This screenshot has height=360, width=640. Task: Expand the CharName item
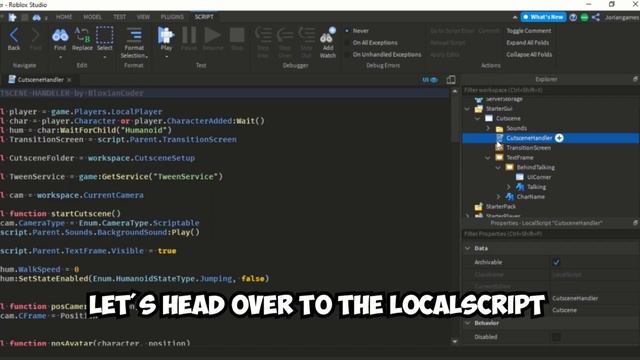(x=498, y=197)
